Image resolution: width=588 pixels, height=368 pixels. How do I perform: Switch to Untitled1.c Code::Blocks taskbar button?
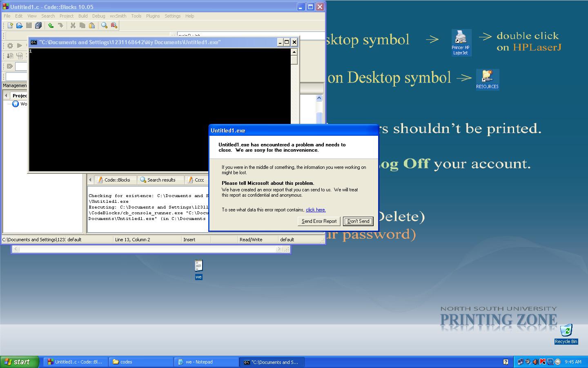(x=76, y=362)
